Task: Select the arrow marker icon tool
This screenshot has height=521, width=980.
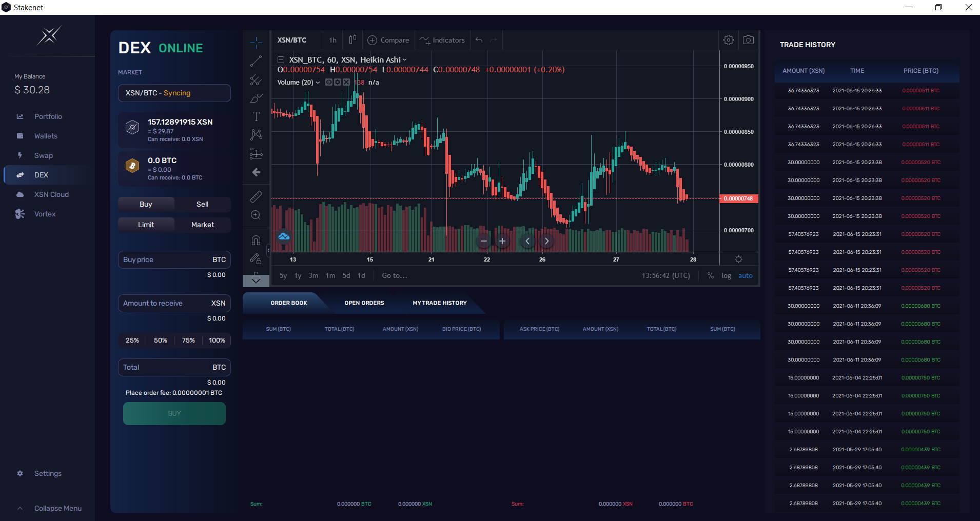Action: pyautogui.click(x=256, y=172)
